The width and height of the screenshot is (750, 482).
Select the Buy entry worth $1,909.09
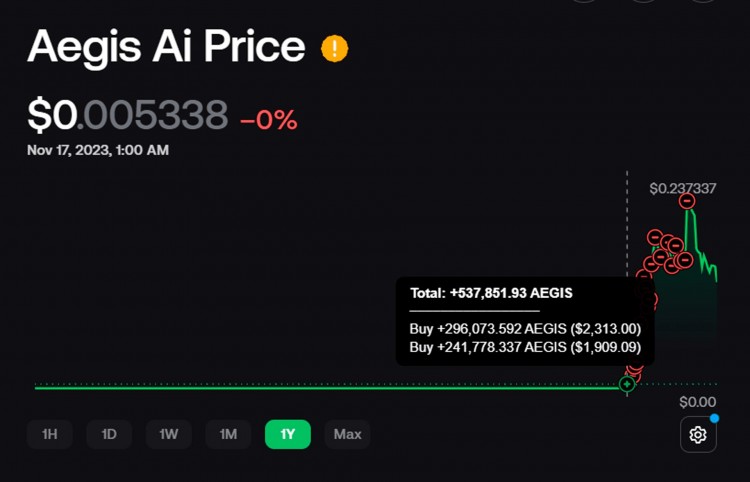[525, 347]
